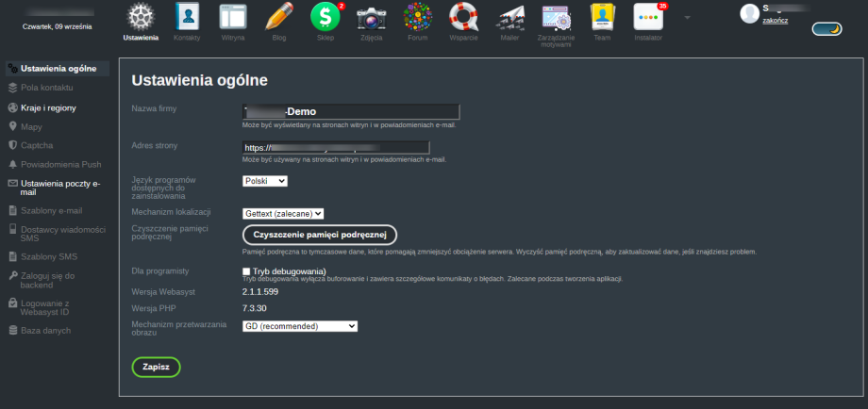Click the Nazwa firmy text field
Image resolution: width=868 pixels, height=409 pixels.
tap(351, 111)
